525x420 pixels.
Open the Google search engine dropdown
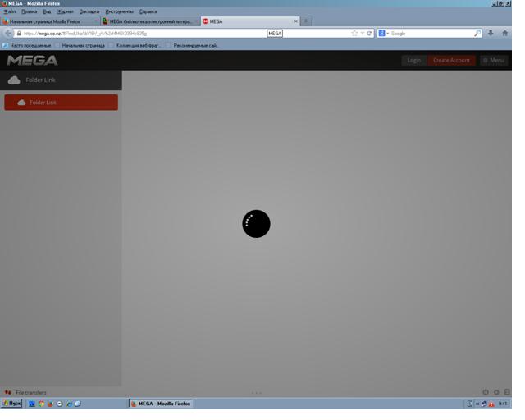384,33
